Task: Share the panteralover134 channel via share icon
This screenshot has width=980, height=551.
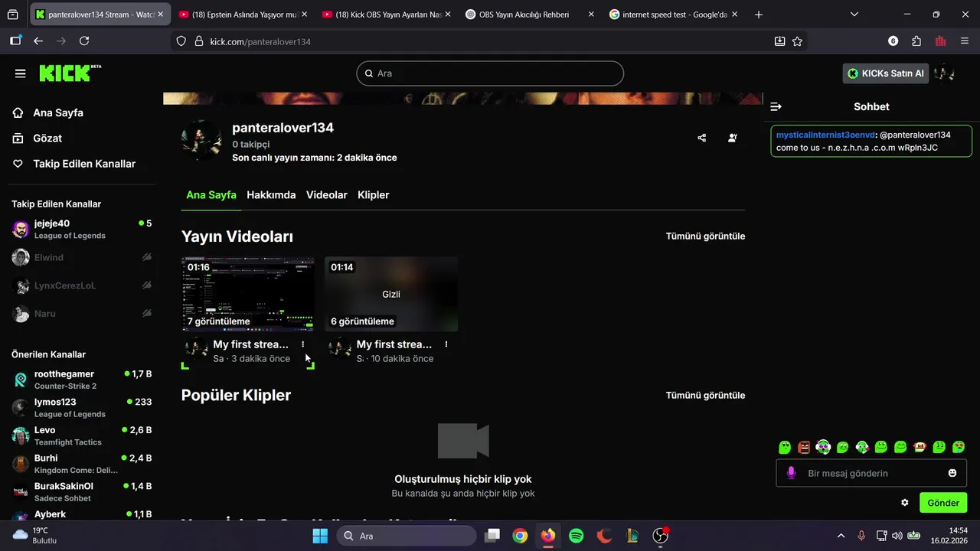Action: pyautogui.click(x=702, y=138)
